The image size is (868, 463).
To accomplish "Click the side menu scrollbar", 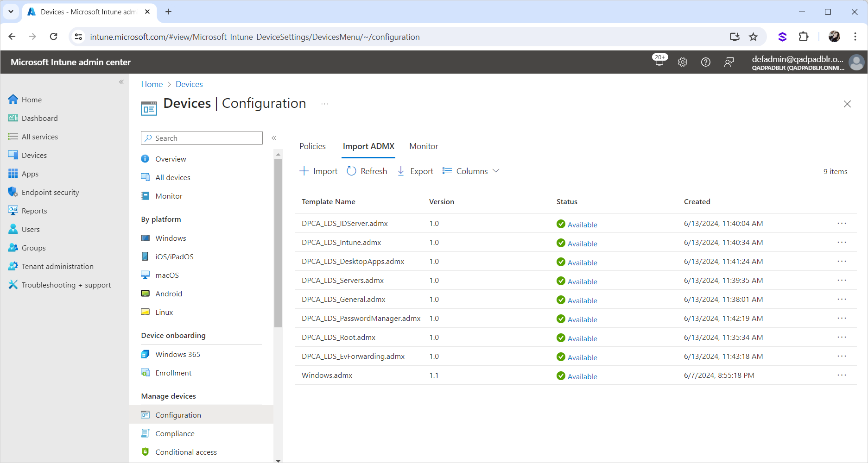I will (278, 243).
